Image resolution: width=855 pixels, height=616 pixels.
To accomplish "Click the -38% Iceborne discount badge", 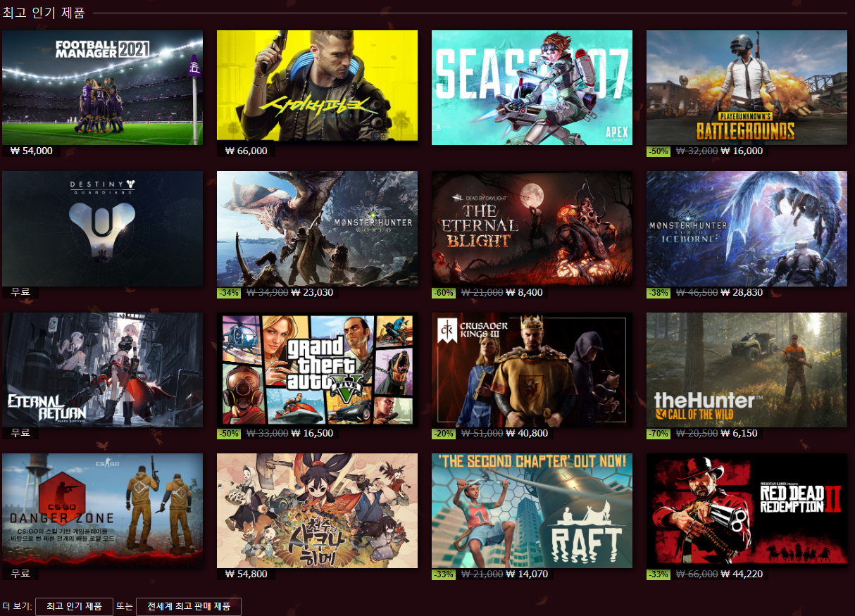I will [659, 292].
